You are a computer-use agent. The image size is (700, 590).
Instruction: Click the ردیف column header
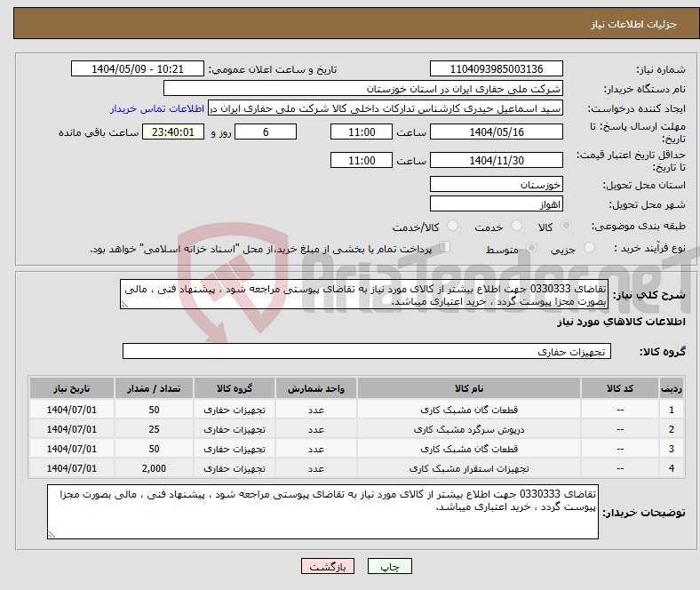pyautogui.click(x=671, y=388)
